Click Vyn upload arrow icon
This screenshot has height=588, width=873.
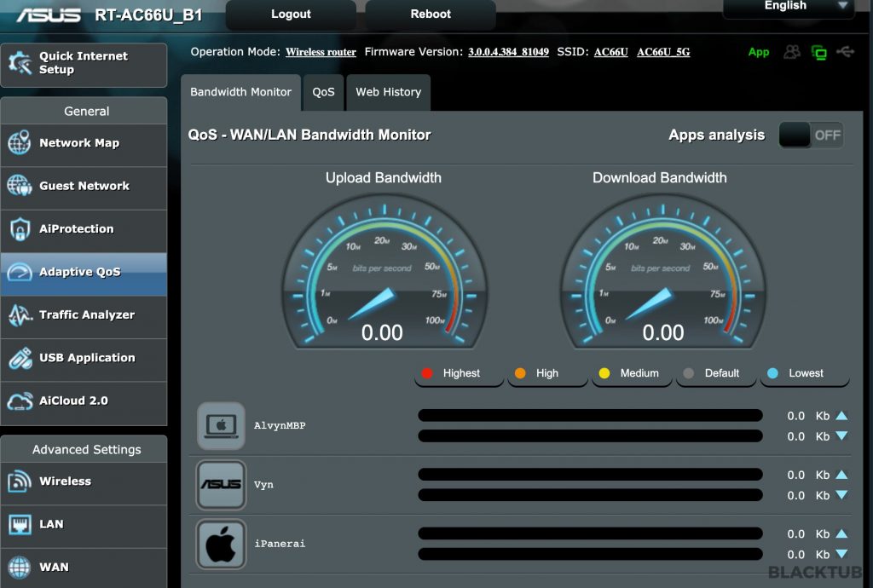(841, 475)
